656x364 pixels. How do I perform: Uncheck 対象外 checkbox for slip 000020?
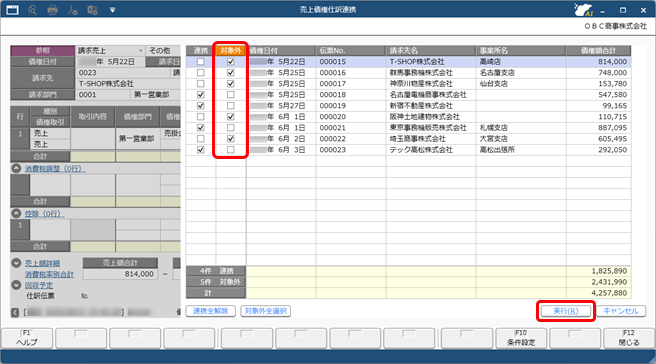click(231, 117)
